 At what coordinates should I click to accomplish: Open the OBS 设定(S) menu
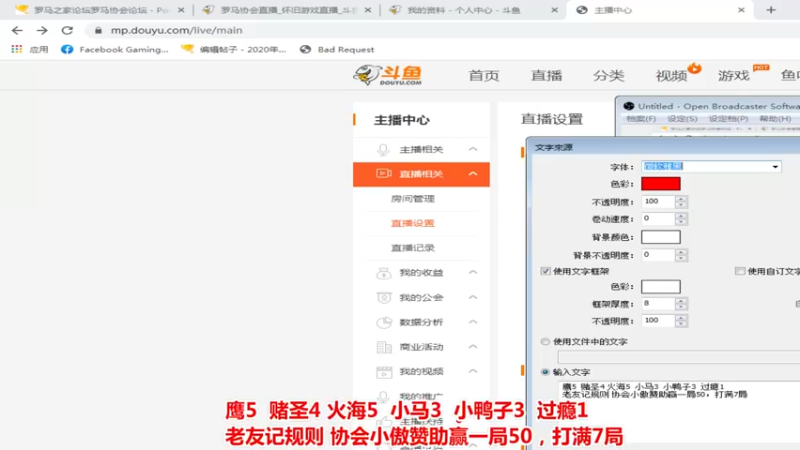(682, 119)
